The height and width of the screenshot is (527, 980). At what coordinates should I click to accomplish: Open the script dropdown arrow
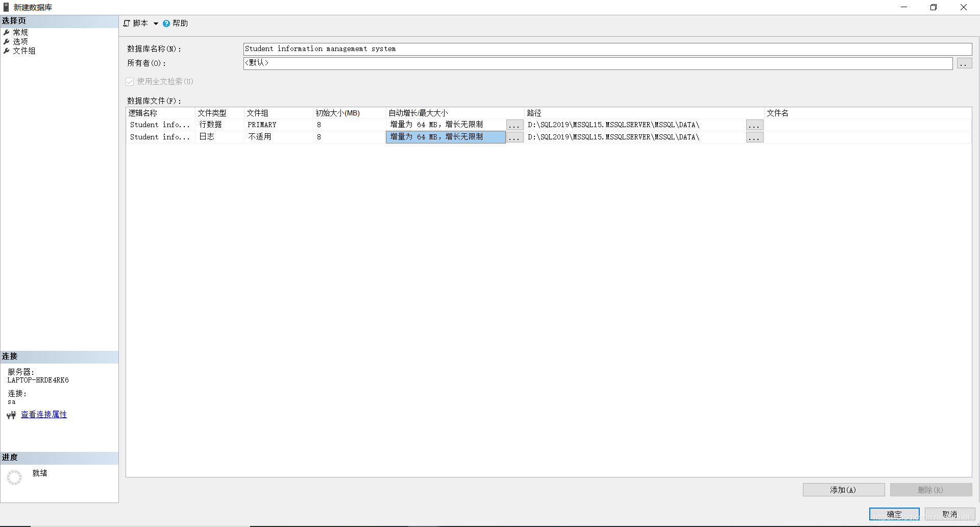click(x=156, y=23)
